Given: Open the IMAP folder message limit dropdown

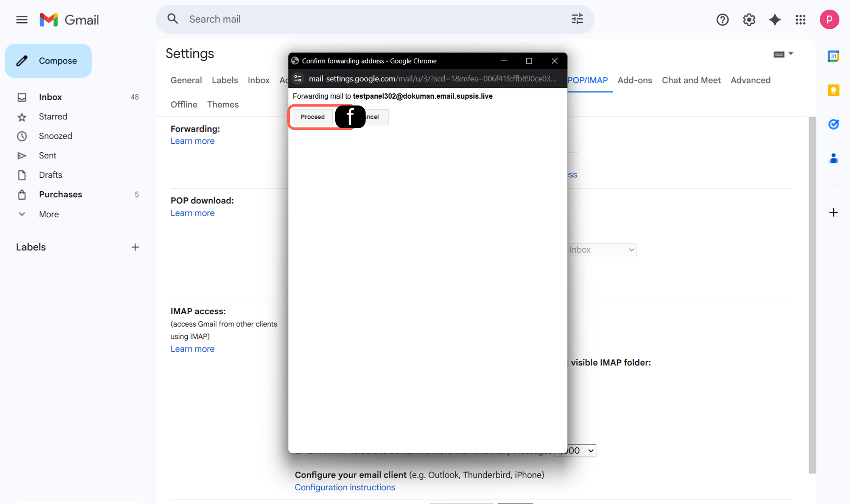Looking at the screenshot, I should coord(575,451).
